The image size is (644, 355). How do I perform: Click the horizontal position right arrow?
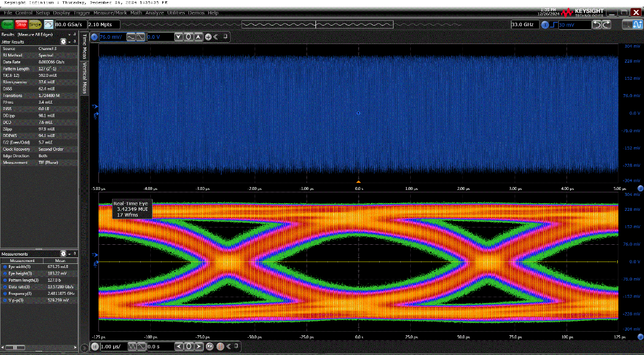point(199,347)
